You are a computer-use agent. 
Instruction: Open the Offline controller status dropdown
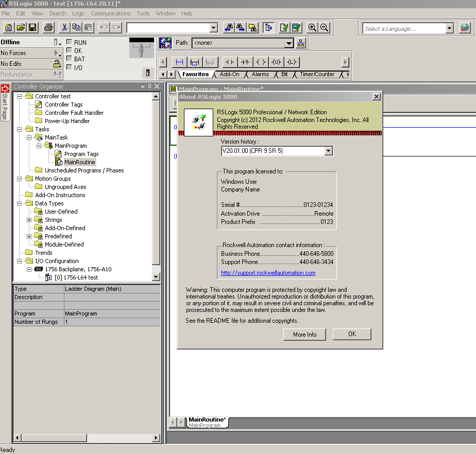click(57, 42)
